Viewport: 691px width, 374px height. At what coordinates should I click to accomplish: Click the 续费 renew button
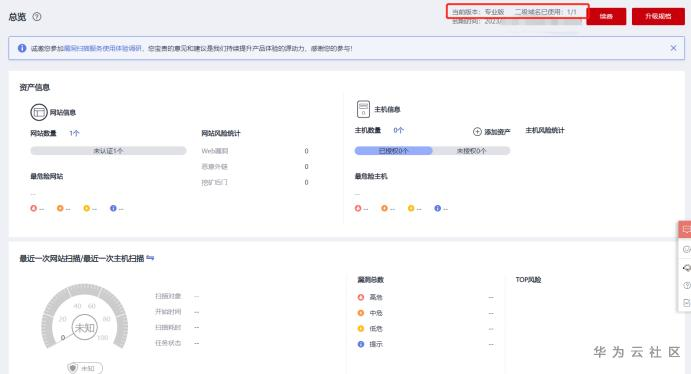tap(606, 16)
